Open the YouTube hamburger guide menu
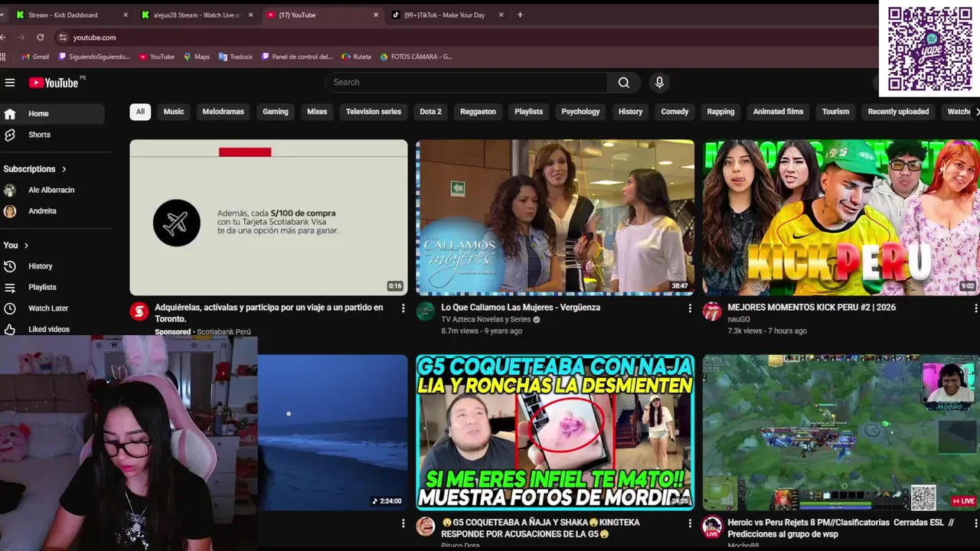980x551 pixels. click(x=10, y=83)
